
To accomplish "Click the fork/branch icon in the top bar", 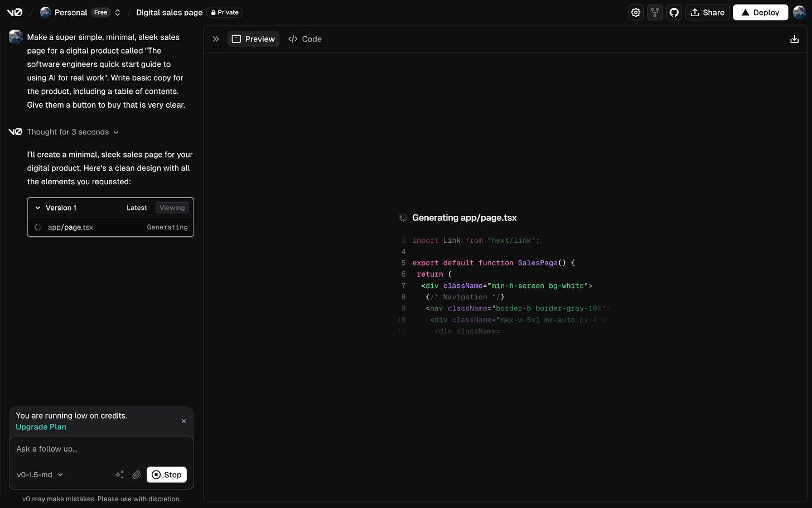I will click(655, 12).
